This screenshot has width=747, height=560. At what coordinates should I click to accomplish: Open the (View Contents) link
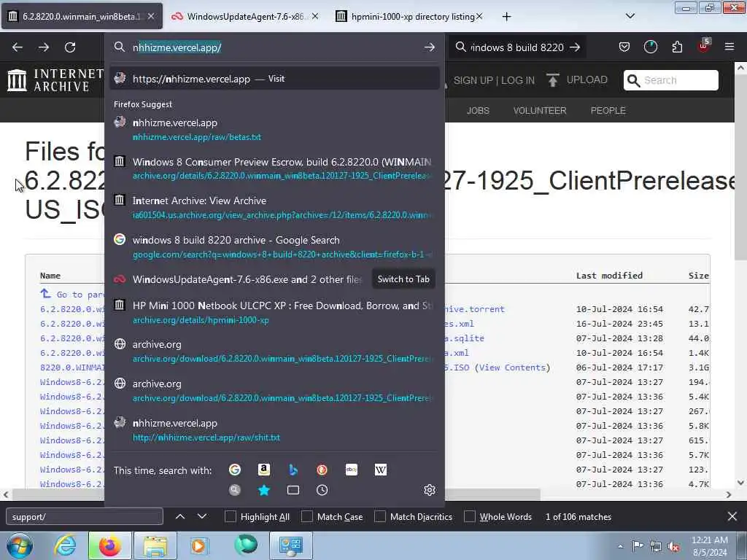pyautogui.click(x=513, y=367)
